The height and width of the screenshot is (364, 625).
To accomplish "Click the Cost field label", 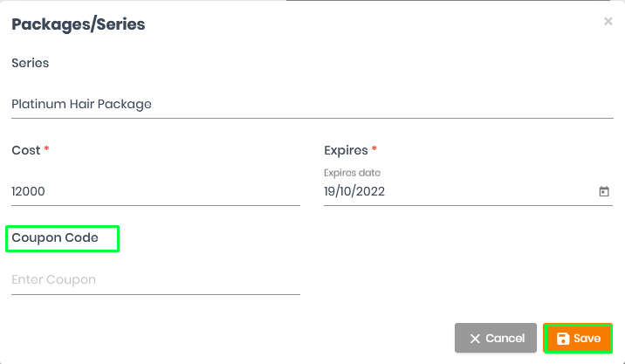I will [x=26, y=150].
